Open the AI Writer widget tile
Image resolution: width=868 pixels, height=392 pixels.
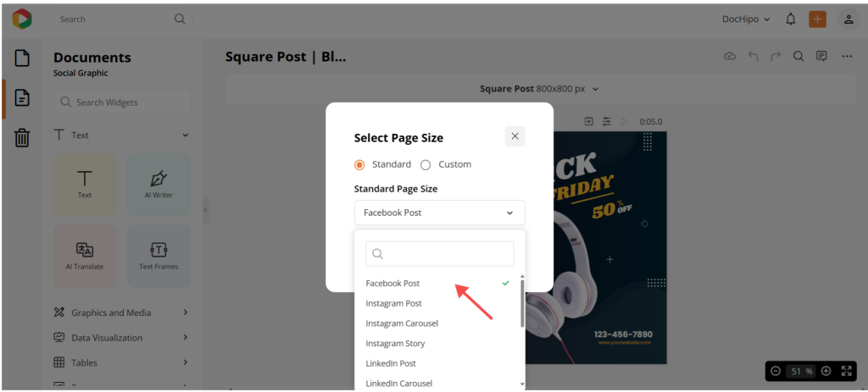[x=159, y=184]
